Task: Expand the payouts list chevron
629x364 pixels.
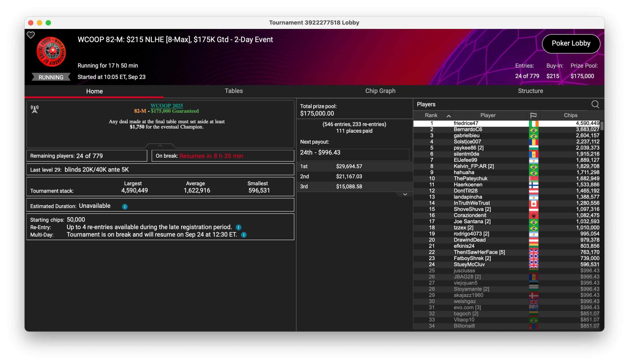Action: click(x=405, y=194)
